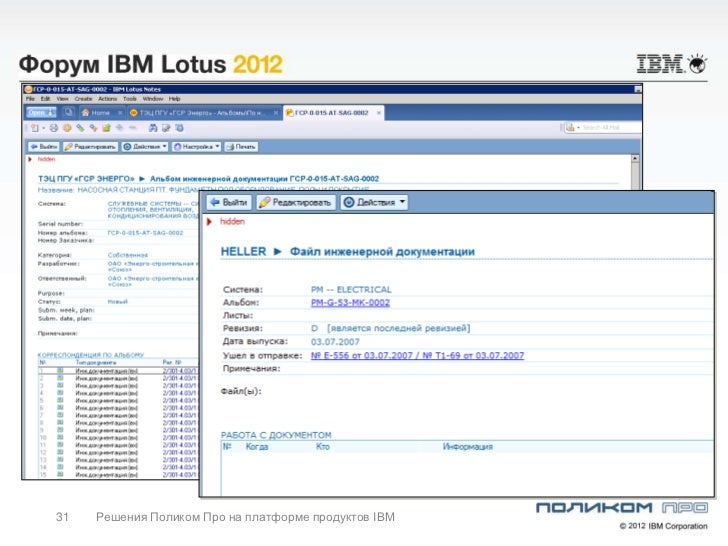The height and width of the screenshot is (546, 728).
Task: Expand Действия dropdown in the back window
Action: [x=145, y=147]
